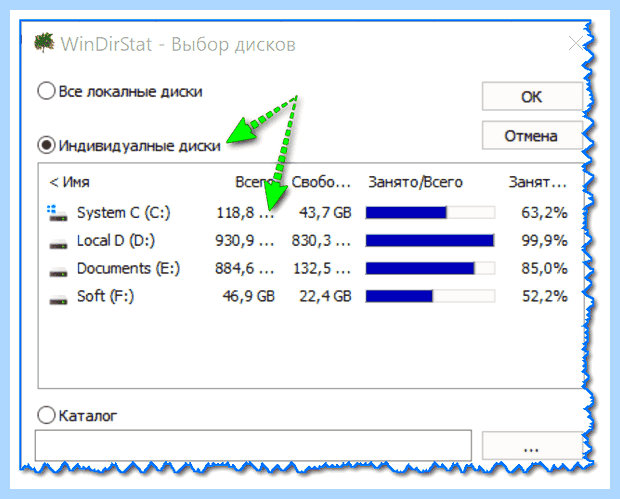This screenshot has height=499, width=620.
Task: Click the '830,3 …' free space value
Action: tap(321, 240)
